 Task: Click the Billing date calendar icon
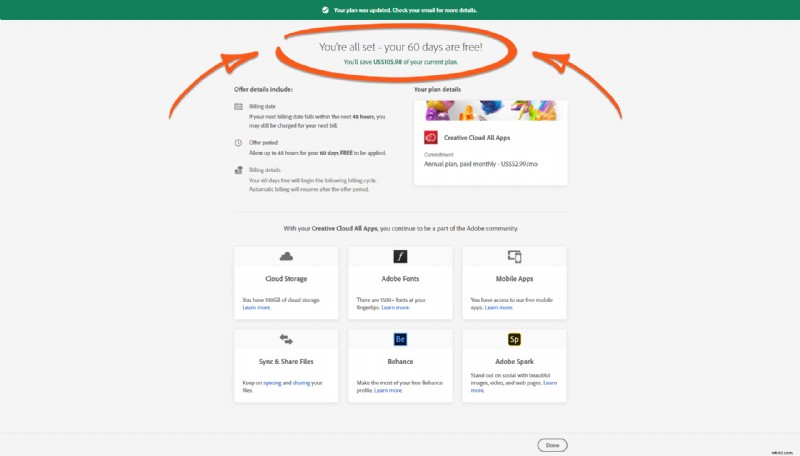(238, 107)
